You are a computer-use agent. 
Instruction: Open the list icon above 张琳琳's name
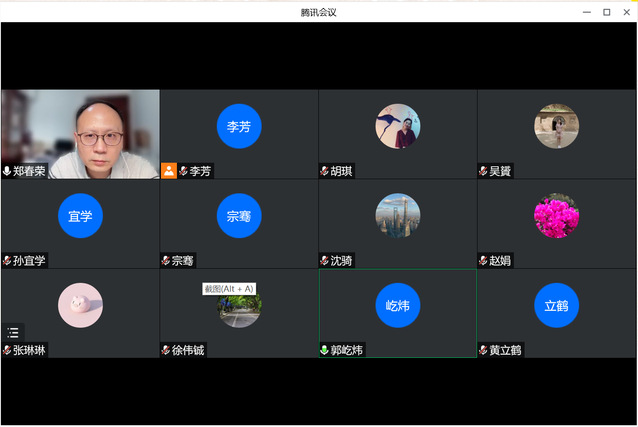tap(12, 333)
